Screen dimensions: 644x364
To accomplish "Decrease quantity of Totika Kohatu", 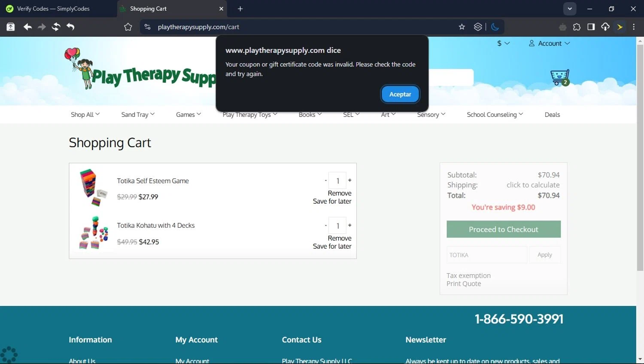I will (326, 225).
